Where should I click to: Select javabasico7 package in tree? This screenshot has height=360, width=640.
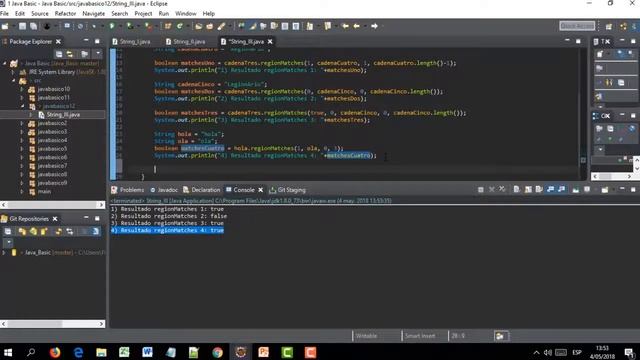click(x=52, y=166)
